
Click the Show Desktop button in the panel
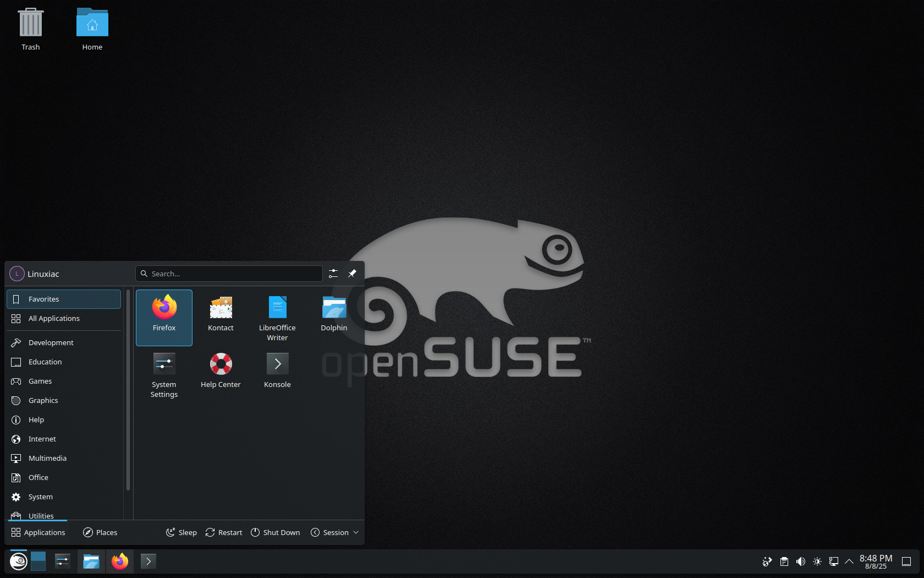click(906, 561)
